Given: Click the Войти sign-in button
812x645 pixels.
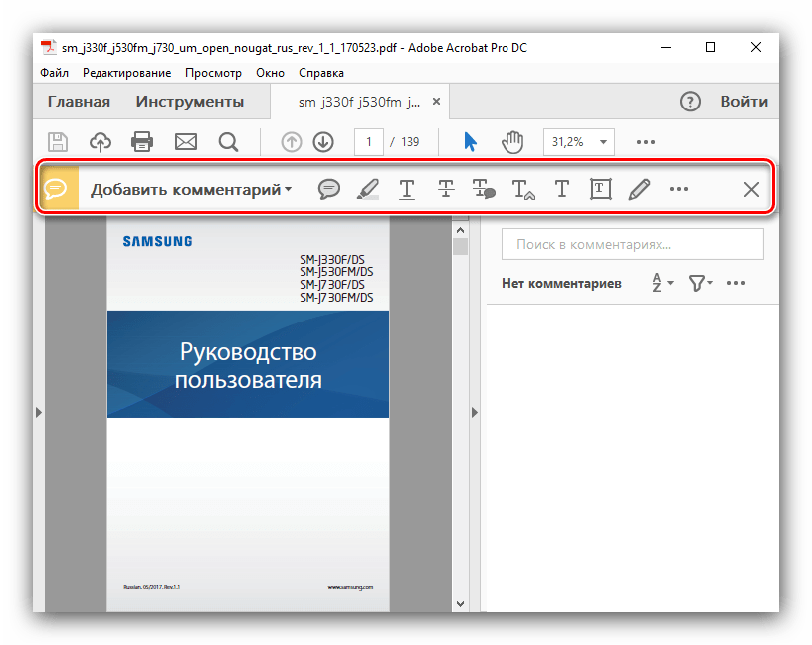Looking at the screenshot, I should pyautogui.click(x=744, y=102).
